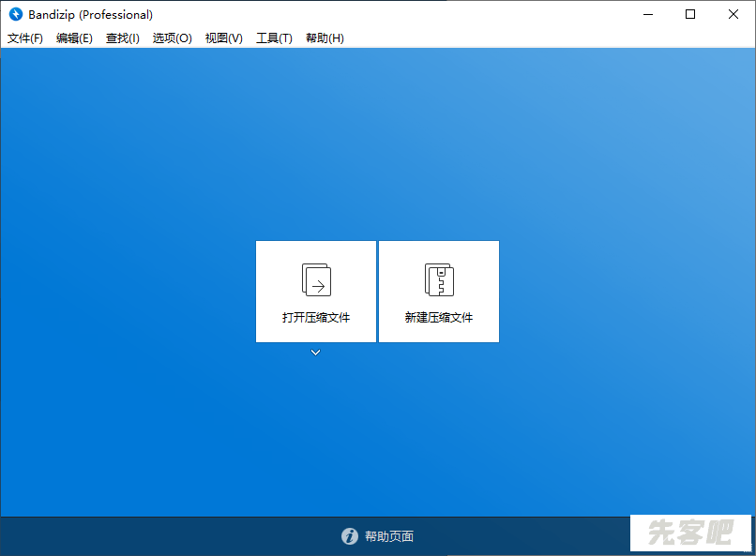Click the new archive zipper icon
This screenshot has height=556, width=756.
[439, 279]
